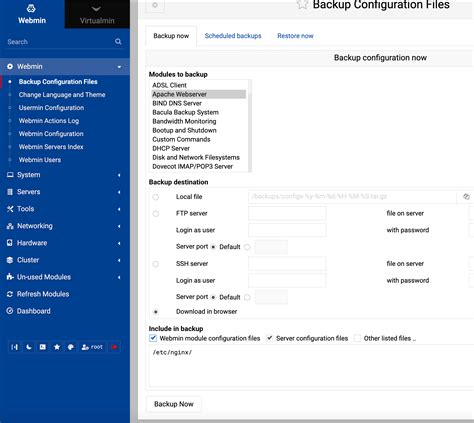Image resolution: width=474 pixels, height=423 pixels.
Task: Click the Dashboard gauge icon
Action: click(10, 311)
